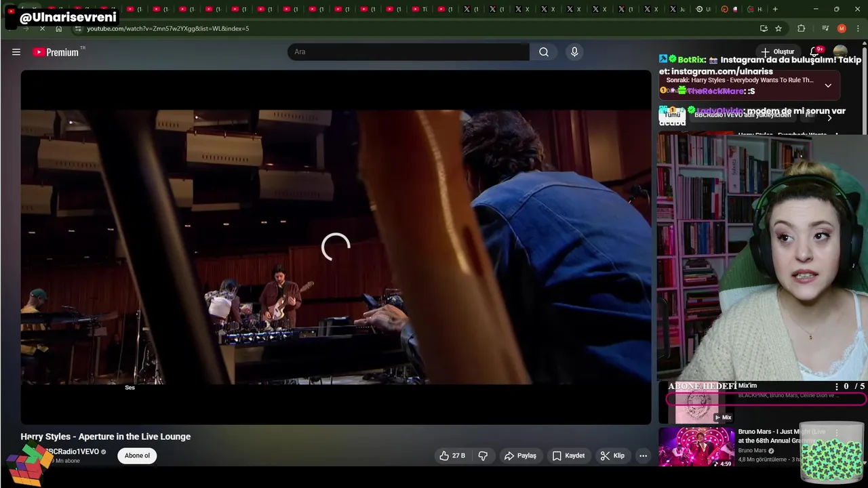
Task: Open the Bruno Mars channel name under video
Action: point(752,450)
